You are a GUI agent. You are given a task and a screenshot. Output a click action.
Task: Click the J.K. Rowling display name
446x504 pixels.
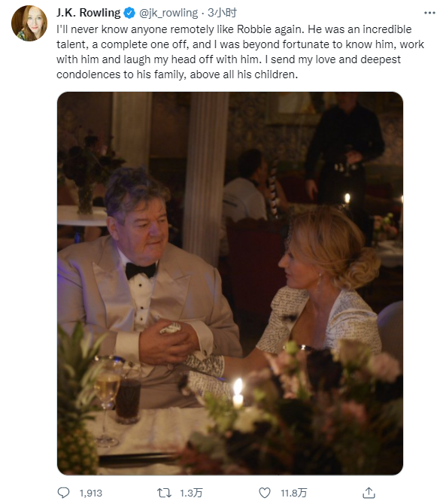(88, 13)
